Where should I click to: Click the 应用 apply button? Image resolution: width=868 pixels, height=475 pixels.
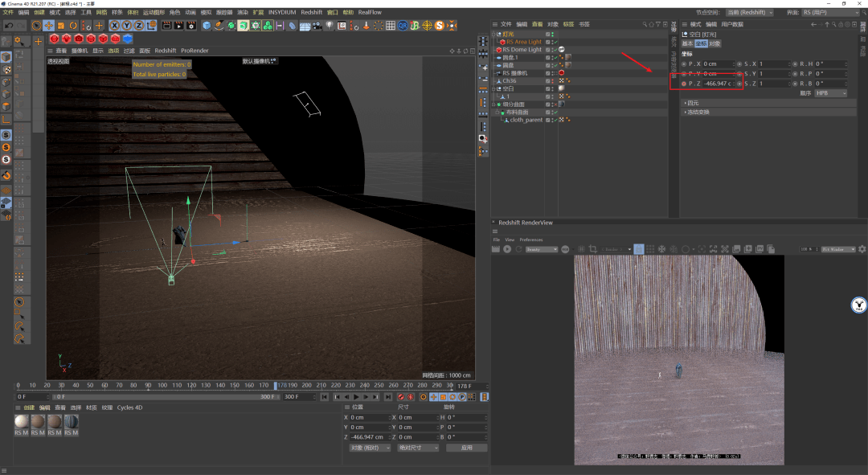[466, 448]
